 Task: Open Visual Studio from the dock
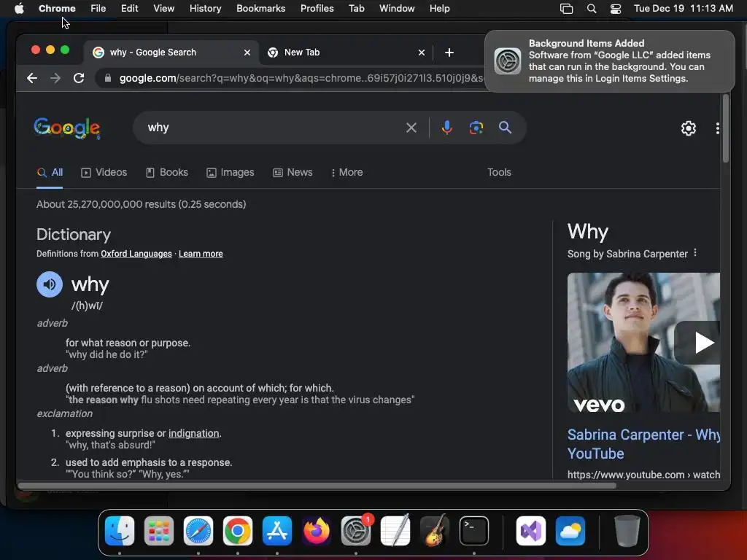point(531,531)
